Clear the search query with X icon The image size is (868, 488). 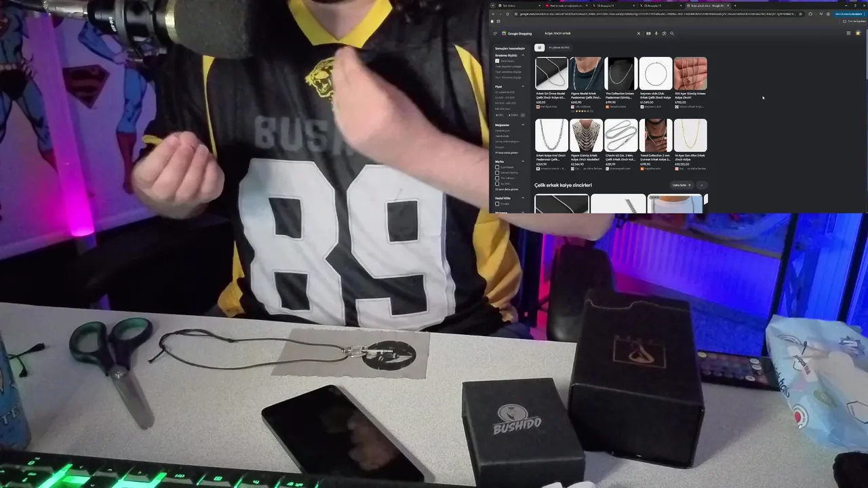pos(638,33)
